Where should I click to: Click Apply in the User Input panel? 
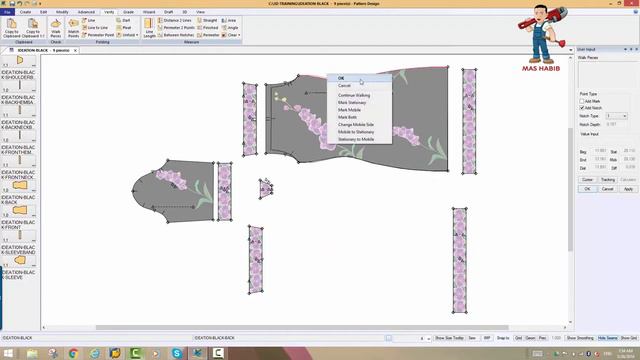[628, 189]
